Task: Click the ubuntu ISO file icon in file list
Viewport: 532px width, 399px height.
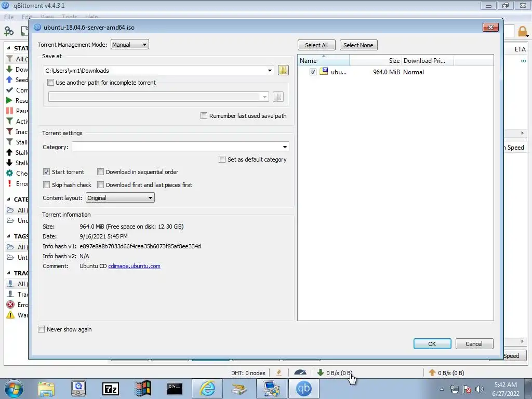Action: coord(324,72)
